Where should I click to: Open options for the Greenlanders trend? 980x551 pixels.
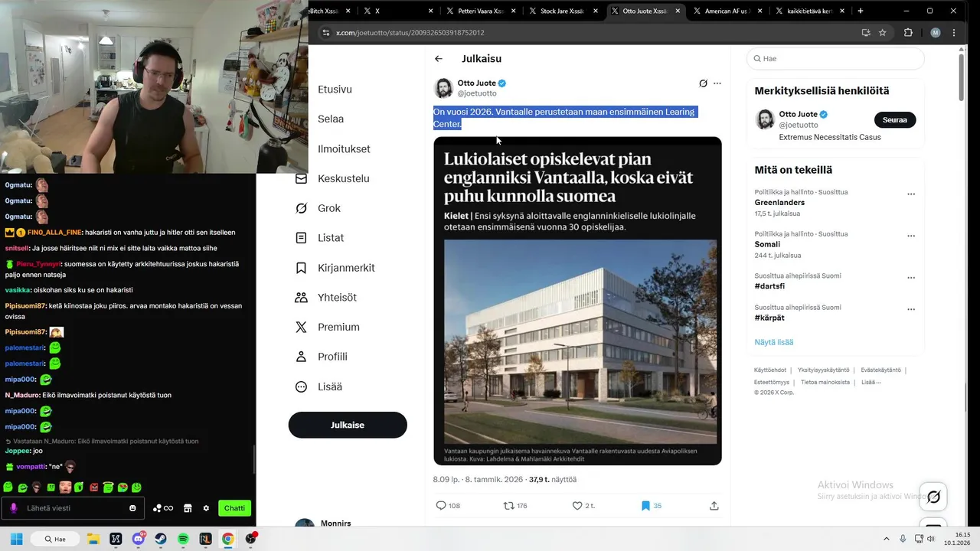[911, 194]
